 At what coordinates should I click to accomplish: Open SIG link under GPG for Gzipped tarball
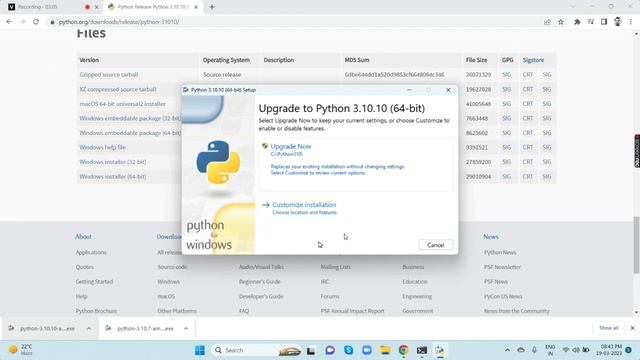click(x=507, y=75)
